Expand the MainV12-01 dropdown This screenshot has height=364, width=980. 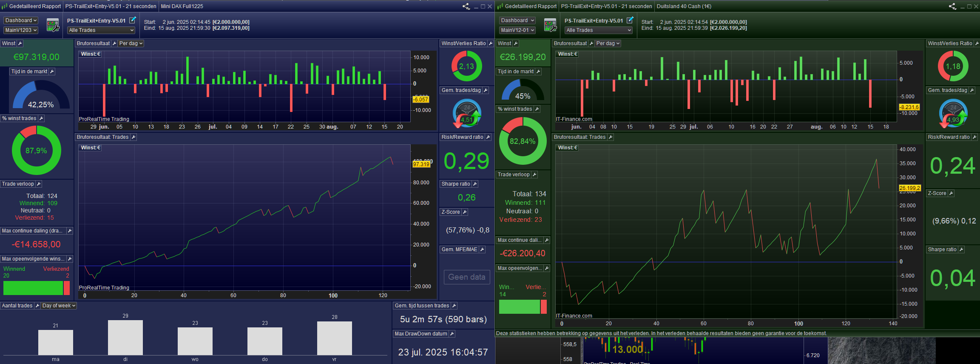[517, 30]
